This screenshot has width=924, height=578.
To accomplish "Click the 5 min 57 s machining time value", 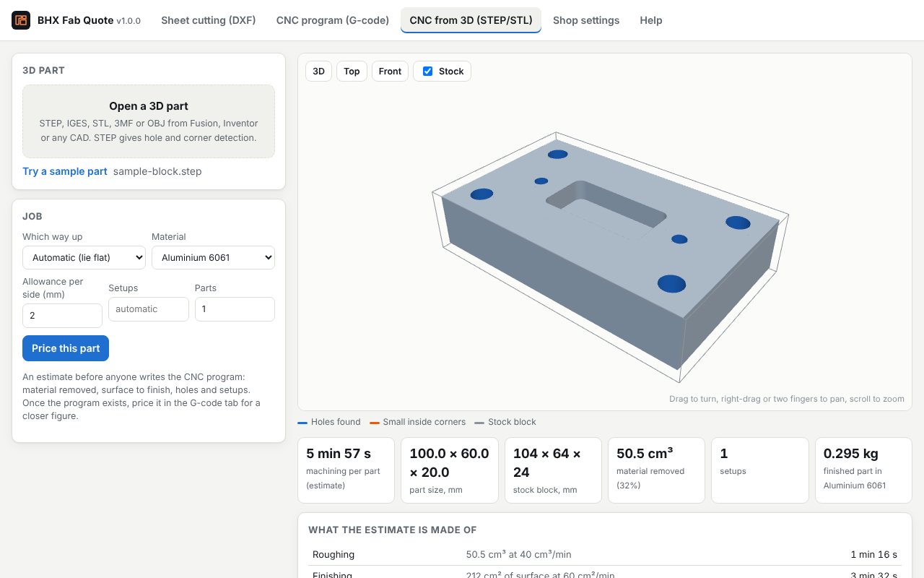I will coord(339,454).
